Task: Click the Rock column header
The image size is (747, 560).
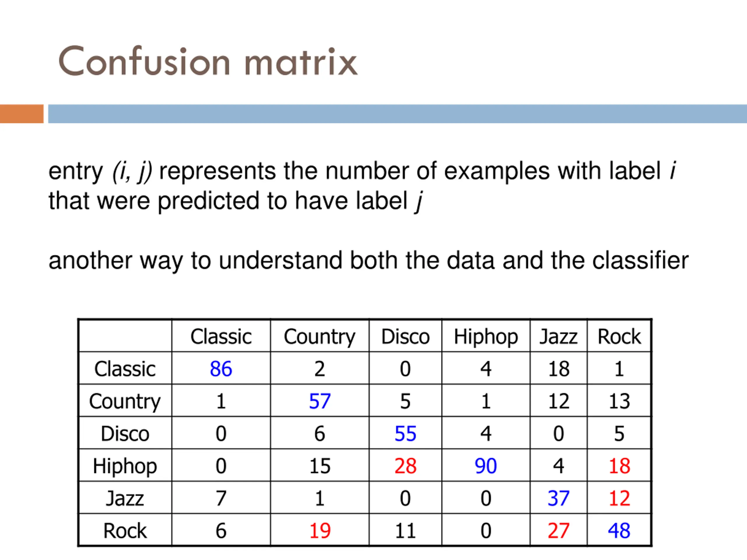Action: [x=619, y=336]
